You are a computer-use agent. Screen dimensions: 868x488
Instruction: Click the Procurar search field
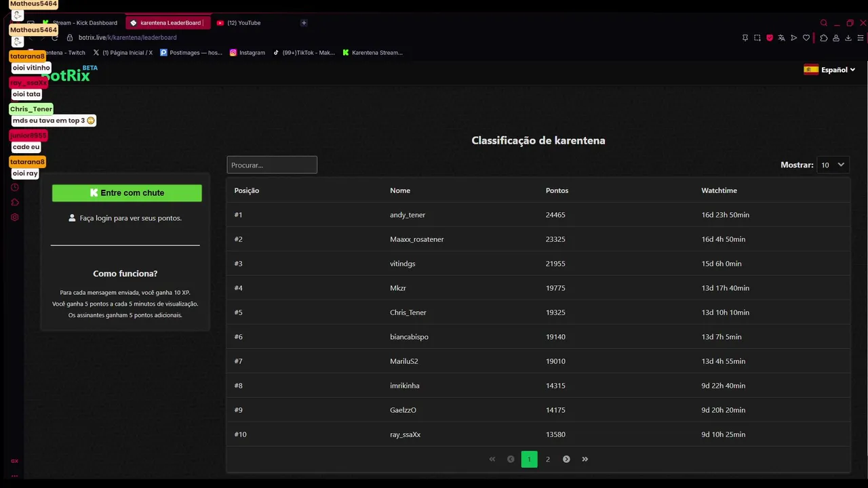click(x=272, y=165)
